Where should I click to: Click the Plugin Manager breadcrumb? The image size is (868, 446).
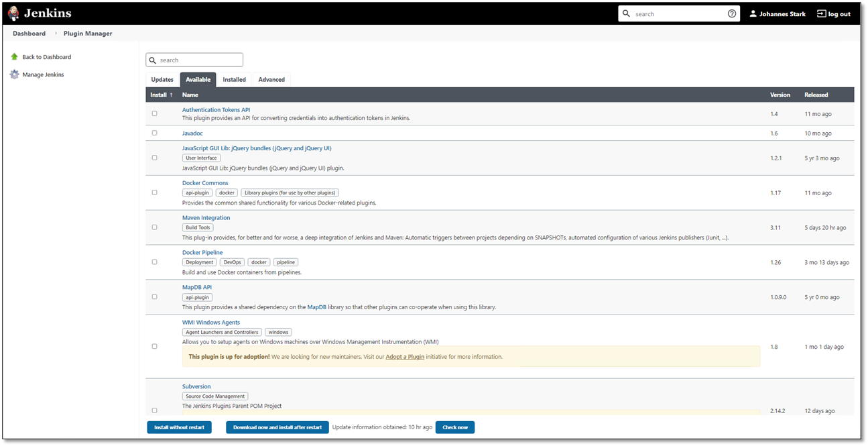[x=88, y=34]
